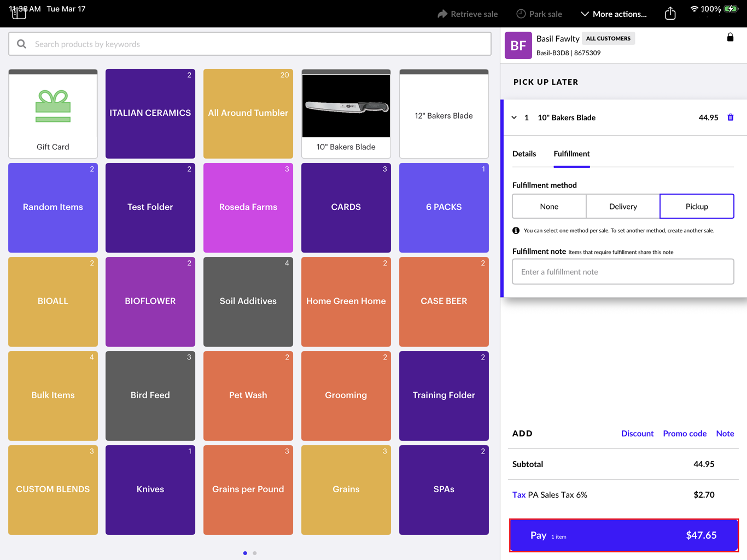747x560 pixels.
Task: Park the current sale
Action: pyautogui.click(x=539, y=14)
